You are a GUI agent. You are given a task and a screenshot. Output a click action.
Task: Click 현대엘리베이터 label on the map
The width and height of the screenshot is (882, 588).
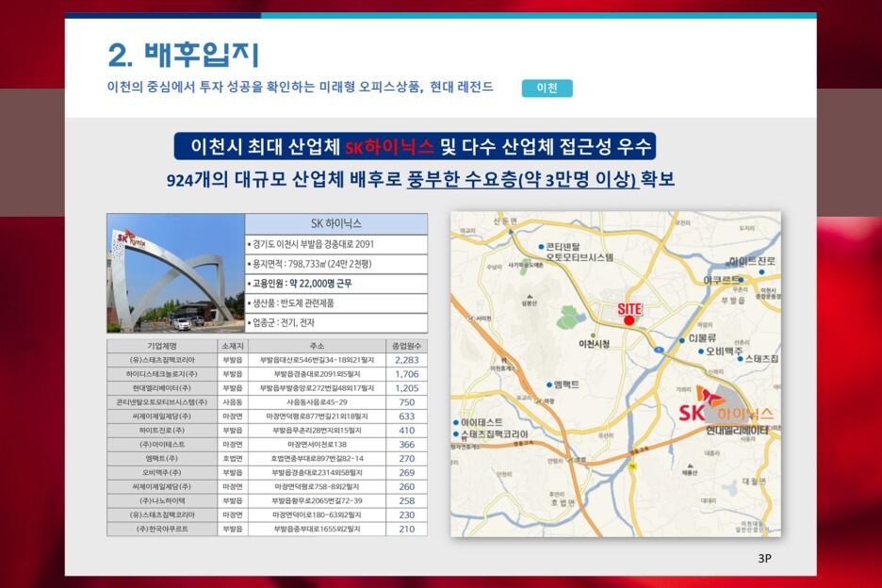click(x=738, y=430)
